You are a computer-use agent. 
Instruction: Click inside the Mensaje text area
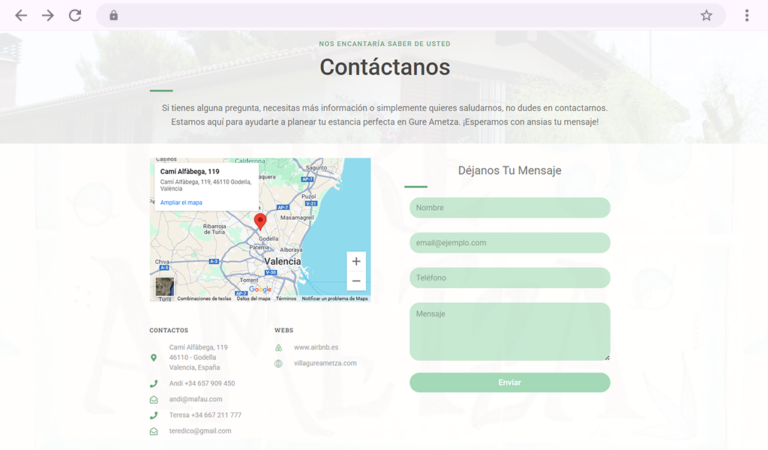[x=510, y=332]
